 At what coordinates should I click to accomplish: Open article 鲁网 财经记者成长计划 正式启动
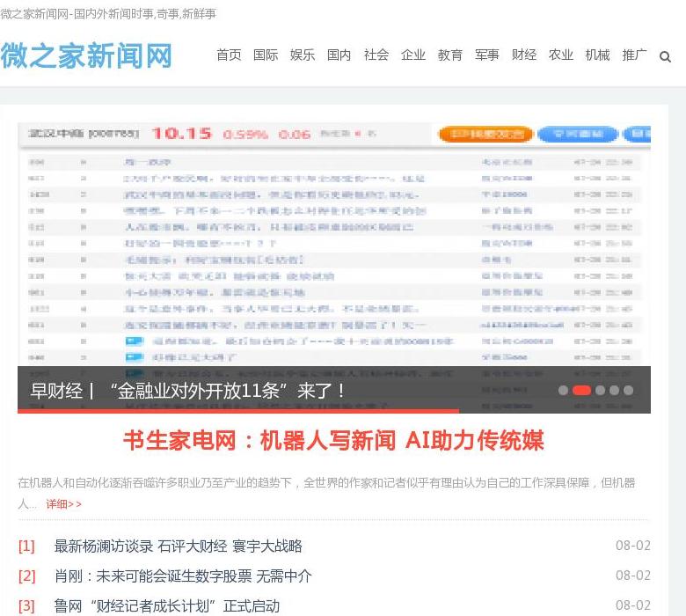[167, 606]
